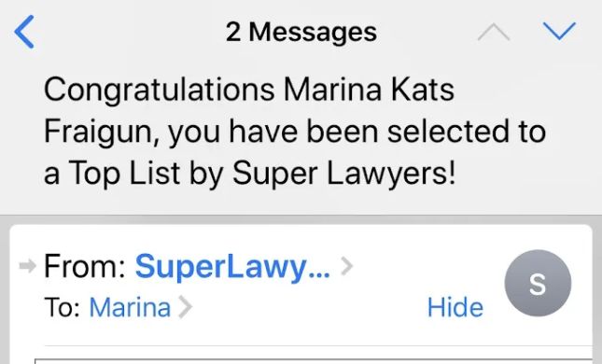Image resolution: width=602 pixels, height=364 pixels.
Task: Open the SuperLawy… sender contact
Action: pos(232,267)
